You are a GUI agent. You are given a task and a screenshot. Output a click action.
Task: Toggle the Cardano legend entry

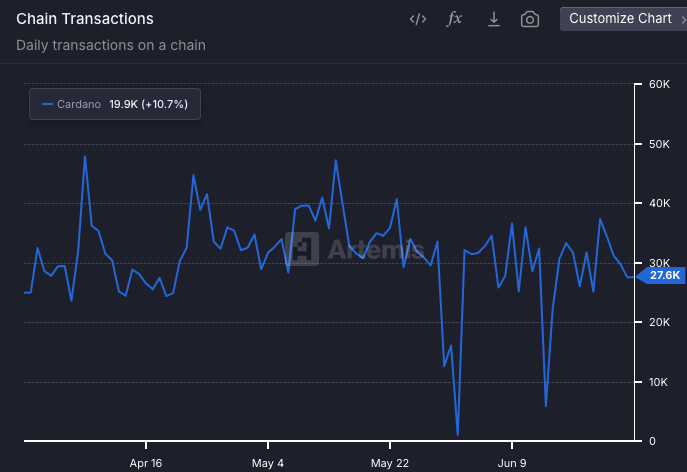coord(115,104)
